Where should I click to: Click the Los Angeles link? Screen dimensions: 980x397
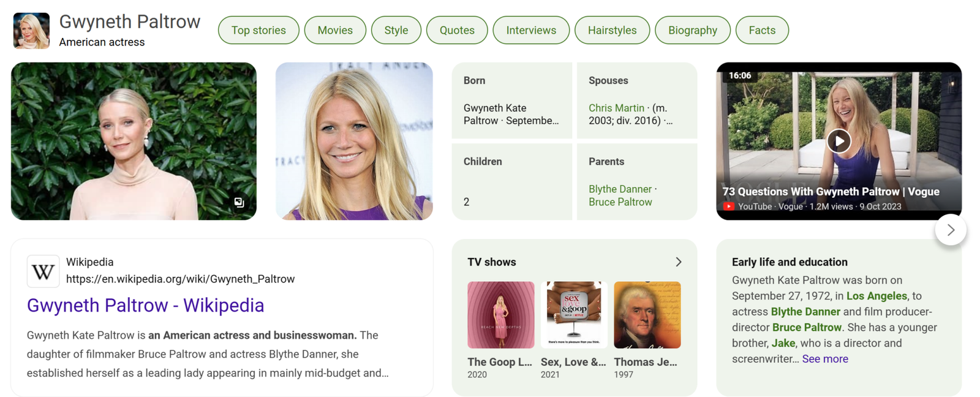pyautogui.click(x=876, y=296)
